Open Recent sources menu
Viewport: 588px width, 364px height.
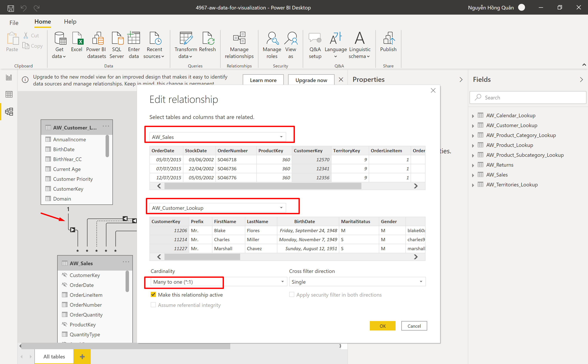[x=154, y=45]
